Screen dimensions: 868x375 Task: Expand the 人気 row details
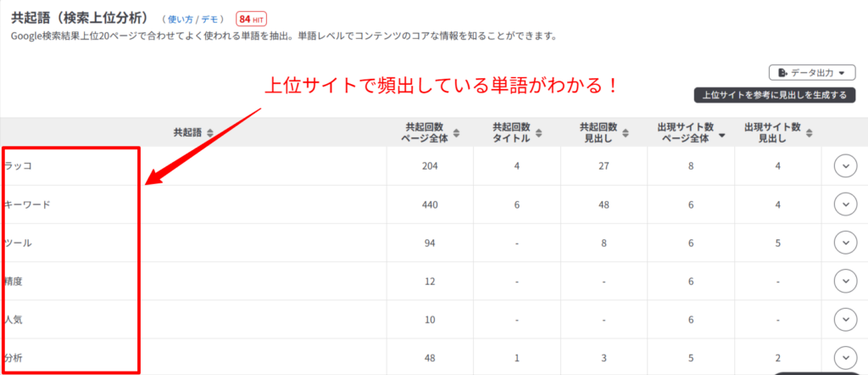[845, 319]
